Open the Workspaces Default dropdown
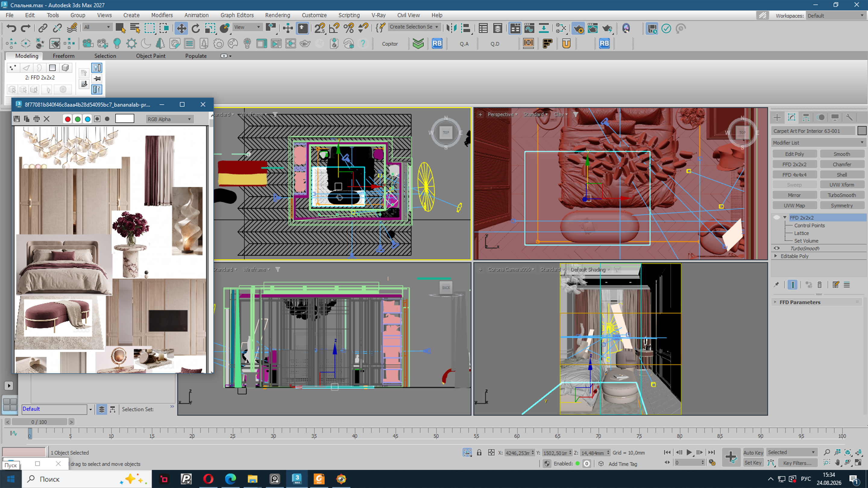Screen dimensions: 868x488 tap(836, 15)
